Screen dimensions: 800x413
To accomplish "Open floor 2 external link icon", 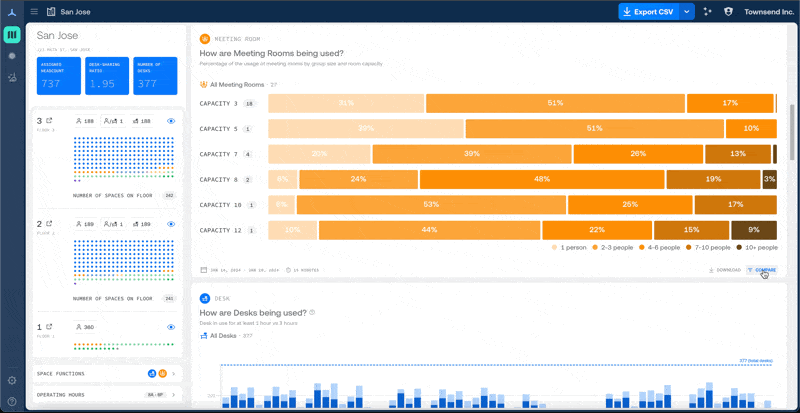I will pos(49,224).
